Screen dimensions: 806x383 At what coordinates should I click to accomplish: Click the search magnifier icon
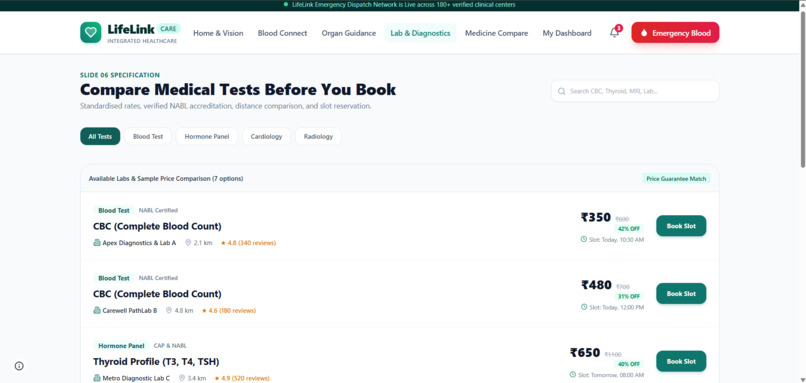[561, 91]
